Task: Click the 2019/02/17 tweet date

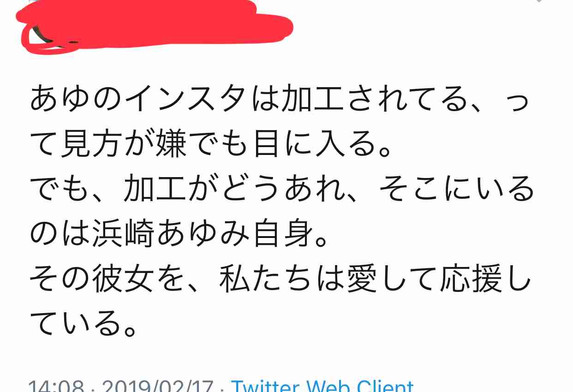Action: [x=156, y=386]
